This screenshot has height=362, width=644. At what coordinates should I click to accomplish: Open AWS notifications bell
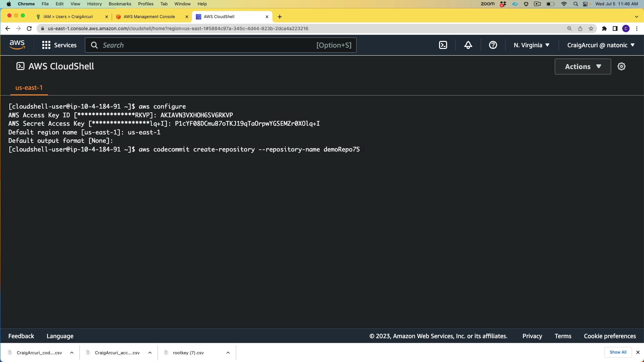[468, 45]
